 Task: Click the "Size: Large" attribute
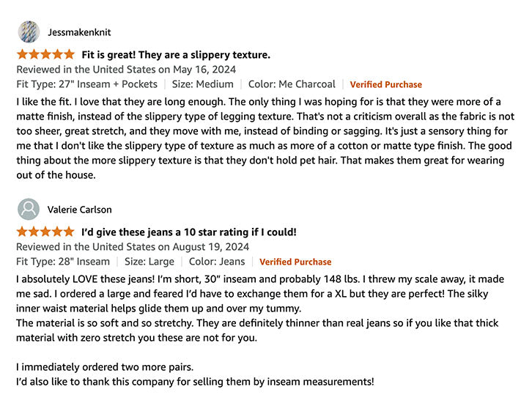click(149, 262)
